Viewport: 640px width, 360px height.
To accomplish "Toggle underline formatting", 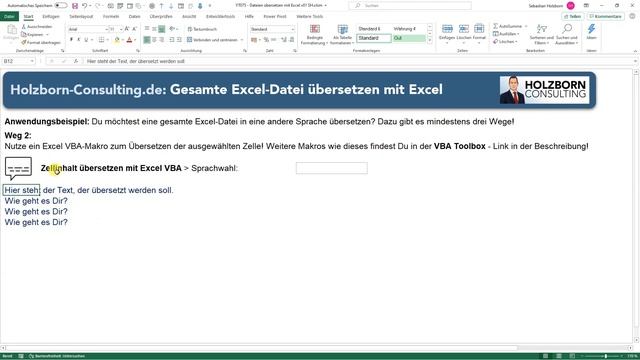I will pos(86,40).
